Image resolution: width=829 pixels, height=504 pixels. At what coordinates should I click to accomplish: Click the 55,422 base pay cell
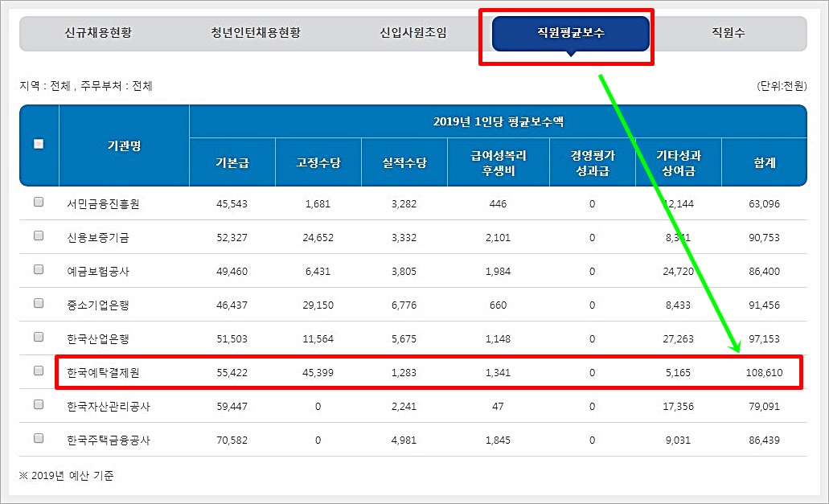[x=232, y=373]
